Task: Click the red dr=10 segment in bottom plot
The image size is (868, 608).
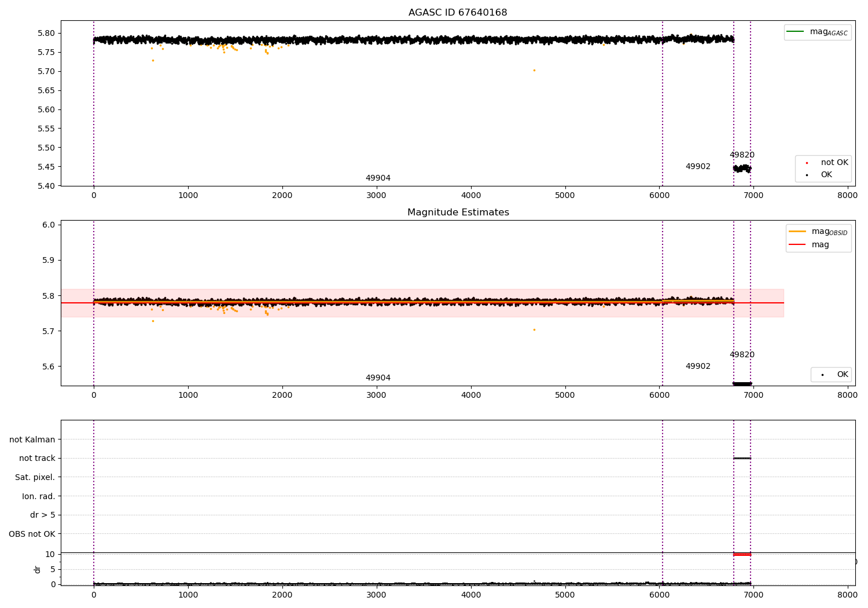Action: pyautogui.click(x=742, y=554)
